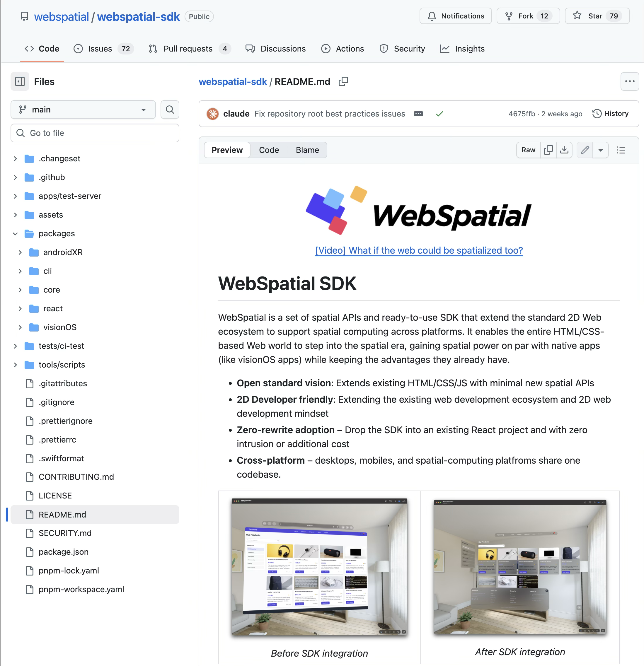Switch to the Blame tab
Screen dimensions: 644x666
coord(307,150)
